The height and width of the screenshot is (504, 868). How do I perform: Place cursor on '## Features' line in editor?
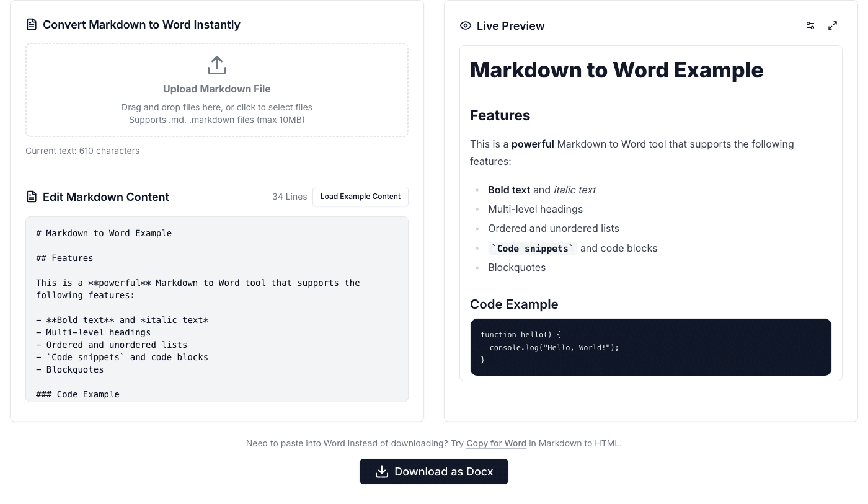coord(64,258)
